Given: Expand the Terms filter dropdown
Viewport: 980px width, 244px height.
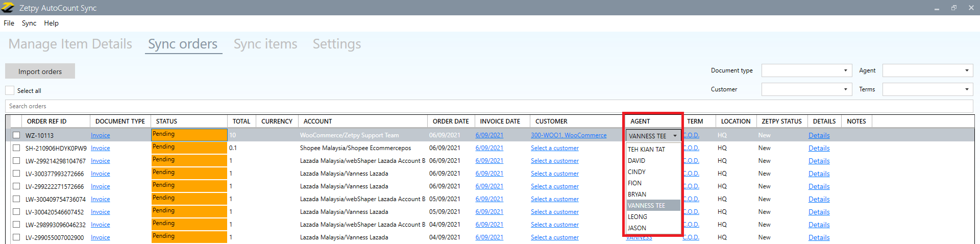Looking at the screenshot, I should (927, 89).
